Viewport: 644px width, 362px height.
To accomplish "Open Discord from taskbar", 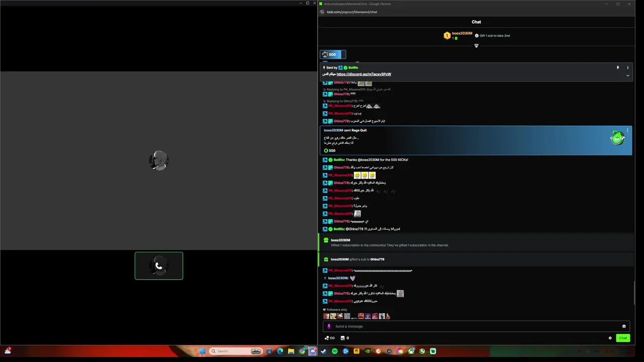I will tap(313, 351).
